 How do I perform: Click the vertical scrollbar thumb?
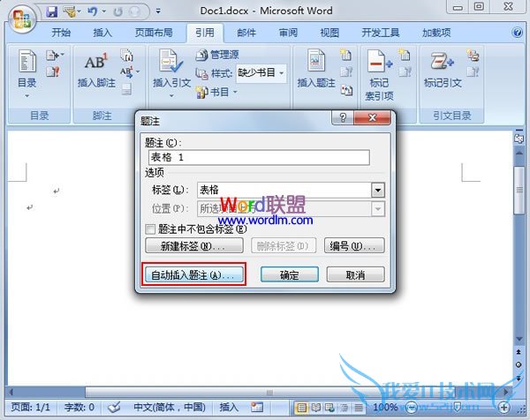click(x=519, y=190)
